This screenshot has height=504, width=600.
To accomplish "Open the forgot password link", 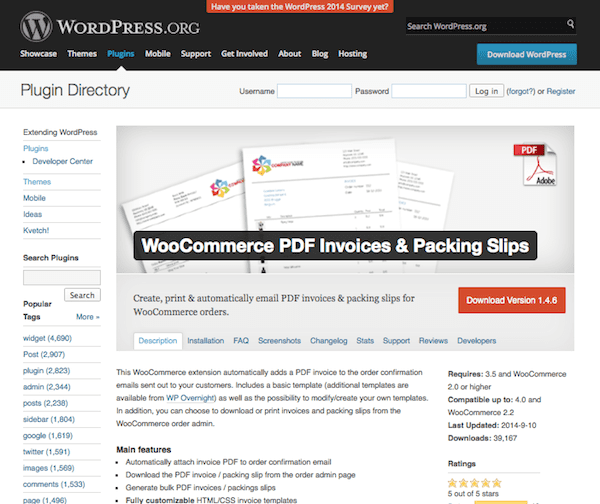I will click(x=521, y=91).
